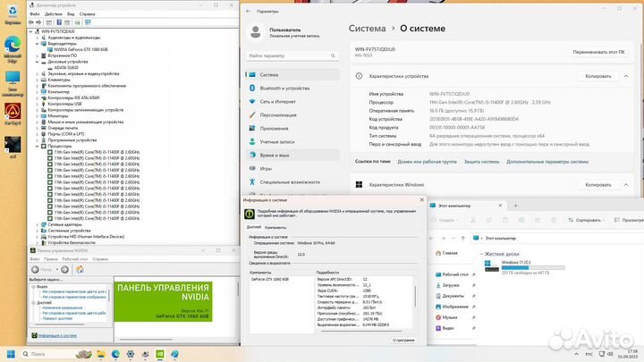Expand the Мониторы tree node

coord(37,115)
